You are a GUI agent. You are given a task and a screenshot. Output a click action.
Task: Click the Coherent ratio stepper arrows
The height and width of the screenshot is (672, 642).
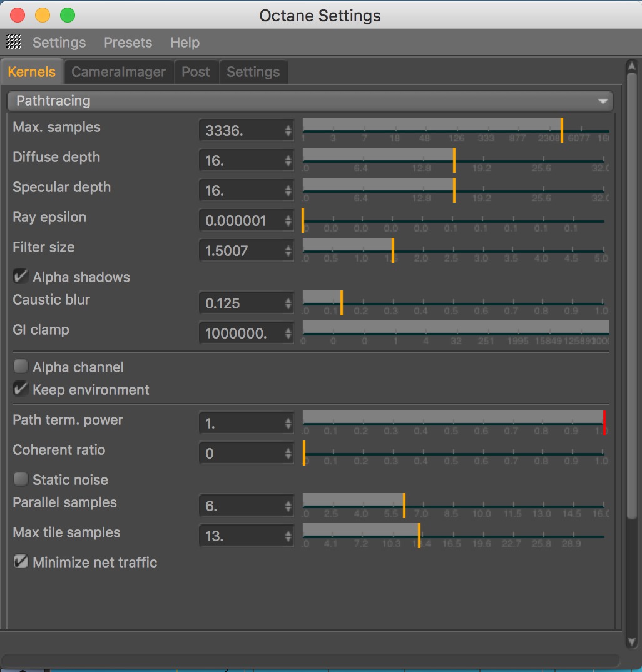(x=288, y=454)
